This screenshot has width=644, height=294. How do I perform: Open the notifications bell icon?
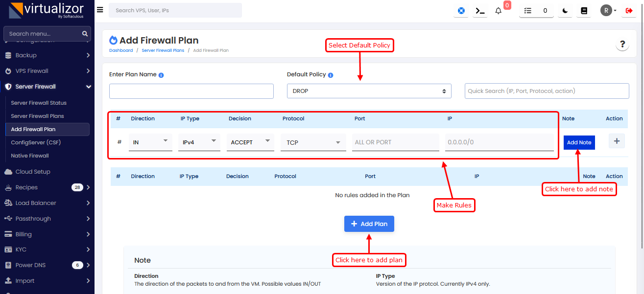[x=499, y=11]
